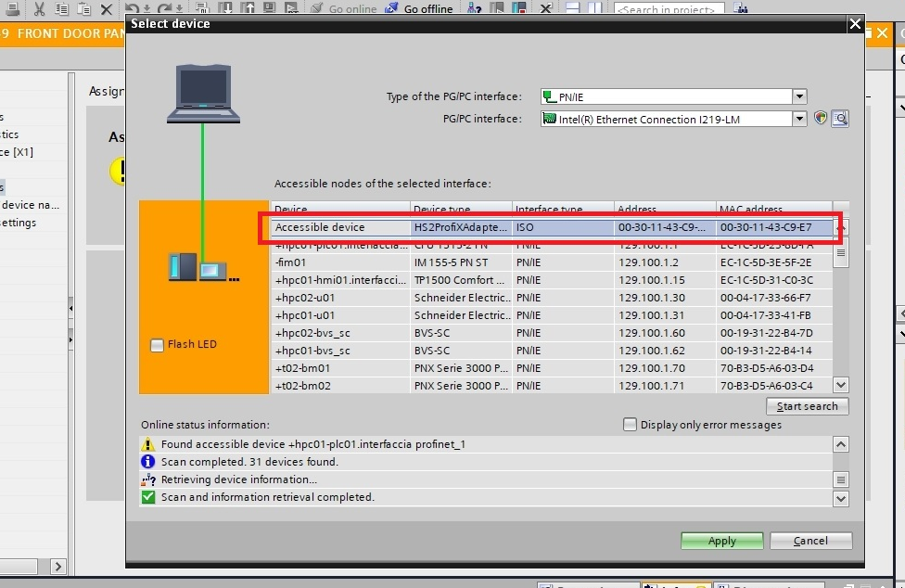Expand the PG/PC interface dropdown list

click(799, 119)
